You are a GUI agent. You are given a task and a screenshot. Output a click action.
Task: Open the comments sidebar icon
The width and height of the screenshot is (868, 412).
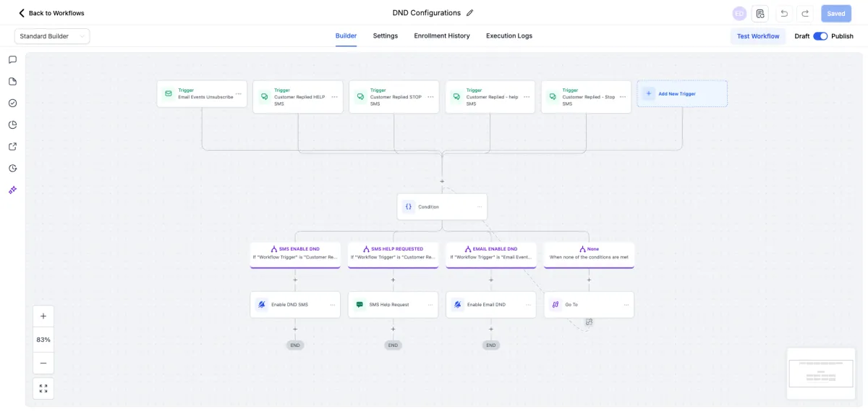[x=12, y=60]
